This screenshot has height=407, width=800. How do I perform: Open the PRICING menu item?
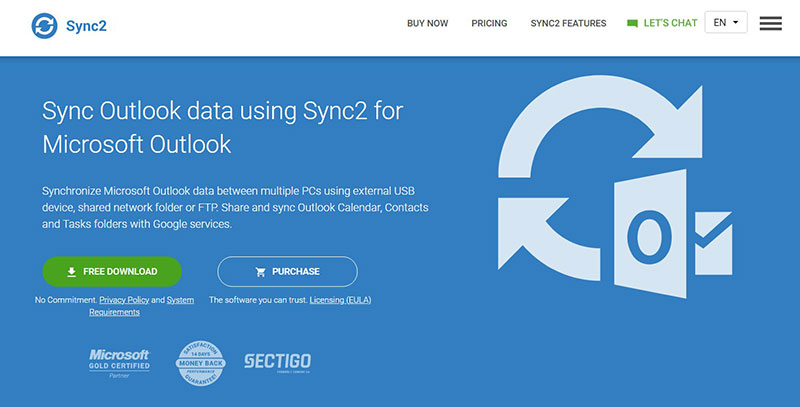tap(489, 23)
